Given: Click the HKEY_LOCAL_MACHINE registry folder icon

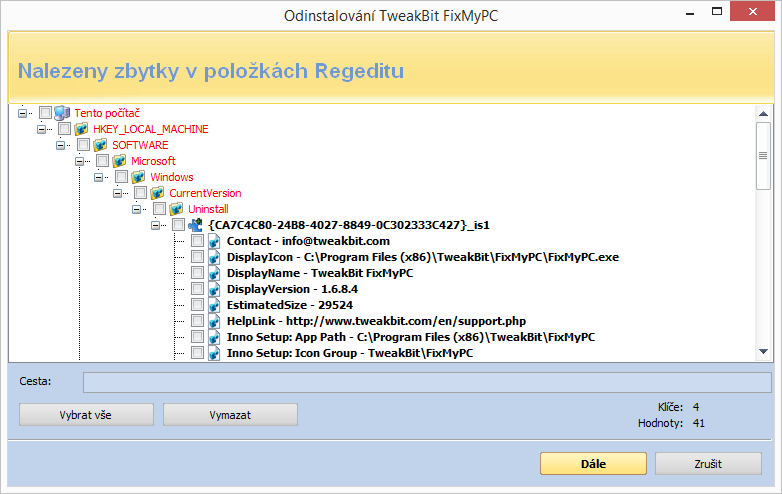Looking at the screenshot, I should point(81,129).
